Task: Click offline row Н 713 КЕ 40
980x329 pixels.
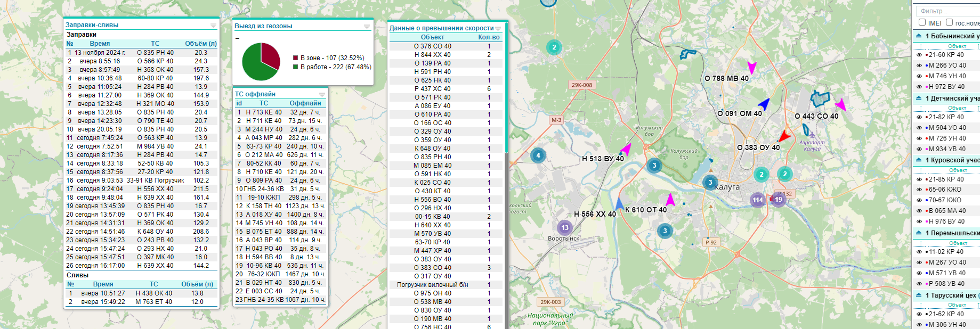Action: point(280,112)
